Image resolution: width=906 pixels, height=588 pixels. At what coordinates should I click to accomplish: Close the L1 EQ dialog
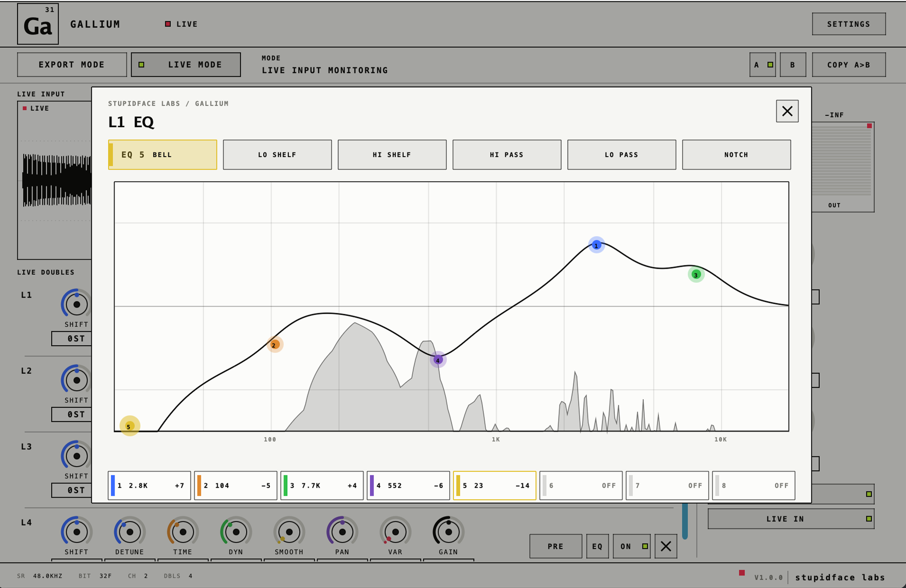pos(787,111)
